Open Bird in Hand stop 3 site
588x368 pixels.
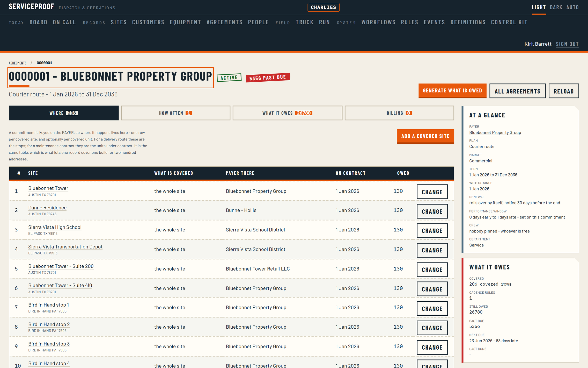click(x=49, y=344)
